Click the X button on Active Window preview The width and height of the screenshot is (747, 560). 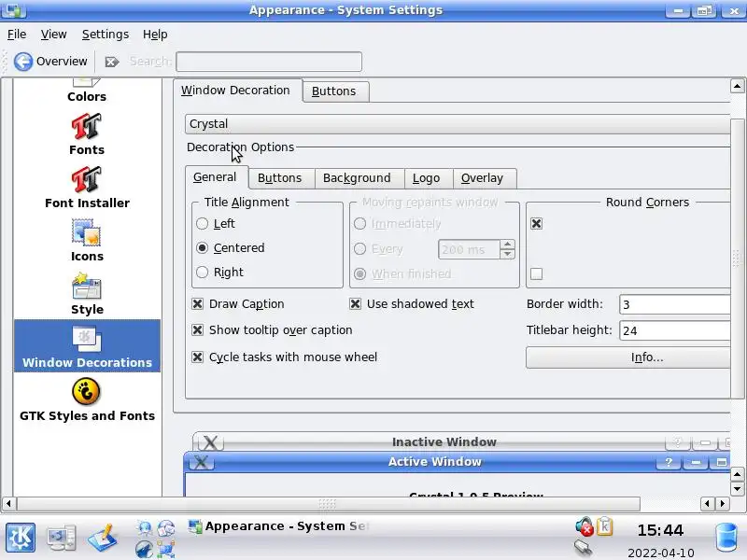201,462
